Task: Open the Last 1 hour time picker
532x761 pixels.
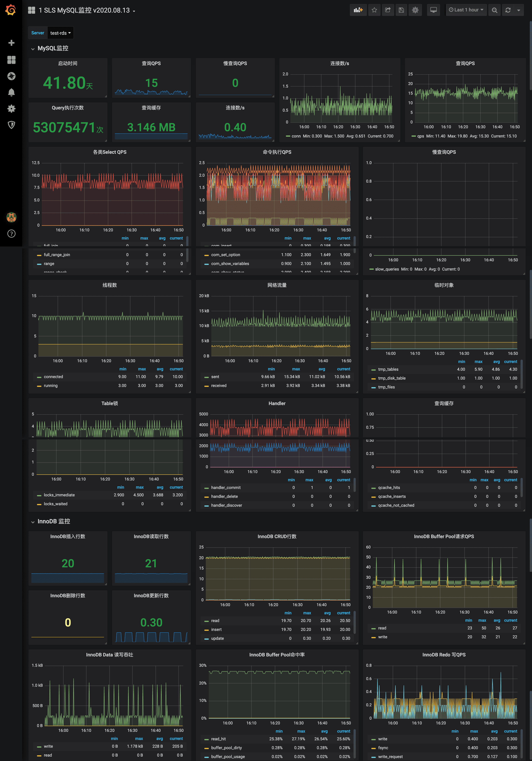Action: [466, 10]
